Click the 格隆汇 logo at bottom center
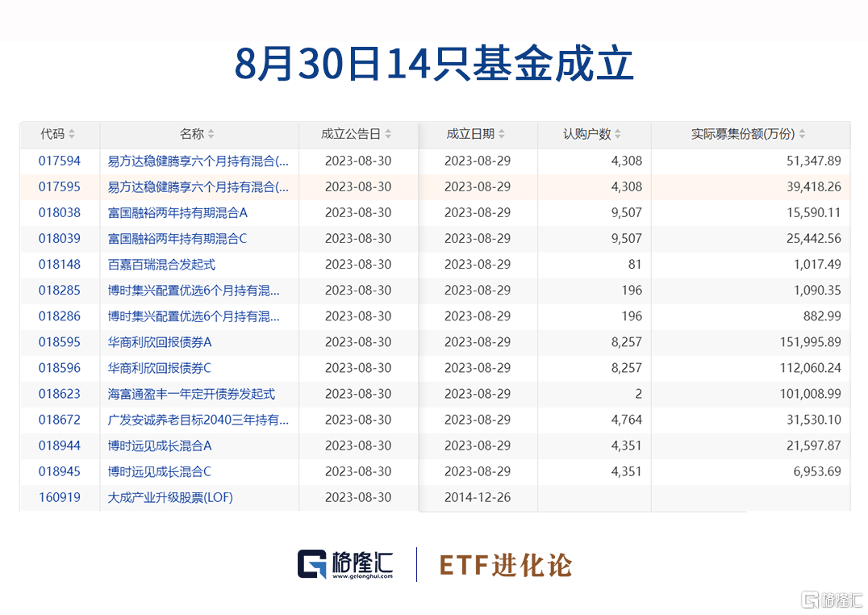This screenshot has width=868, height=615. (347, 564)
